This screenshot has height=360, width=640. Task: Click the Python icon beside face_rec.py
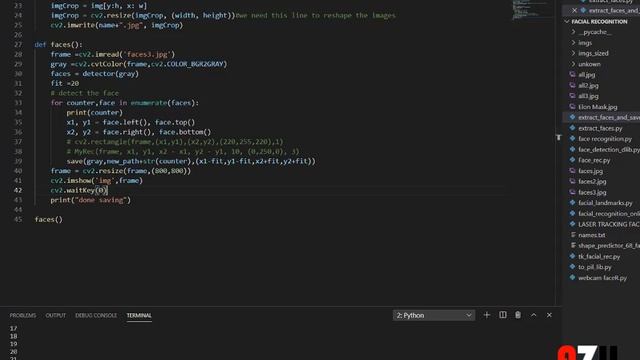pos(572,160)
